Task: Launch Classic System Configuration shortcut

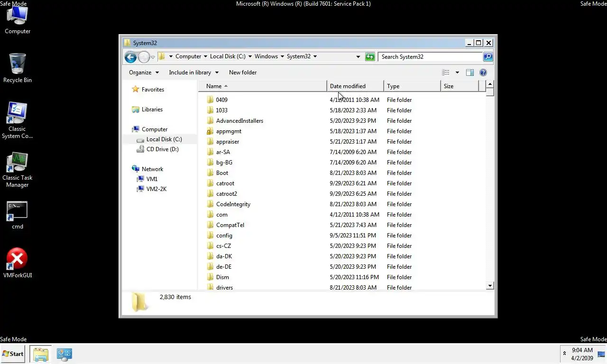Action: pos(18,120)
